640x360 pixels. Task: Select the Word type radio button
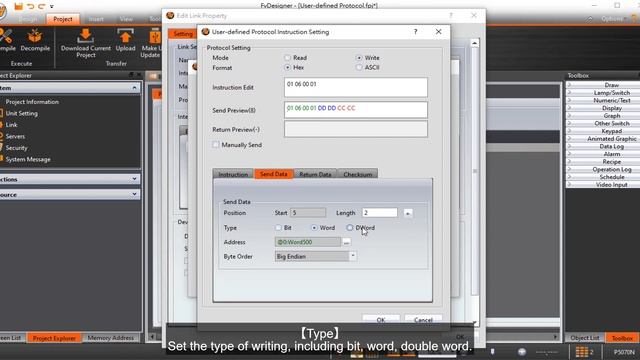click(x=314, y=227)
